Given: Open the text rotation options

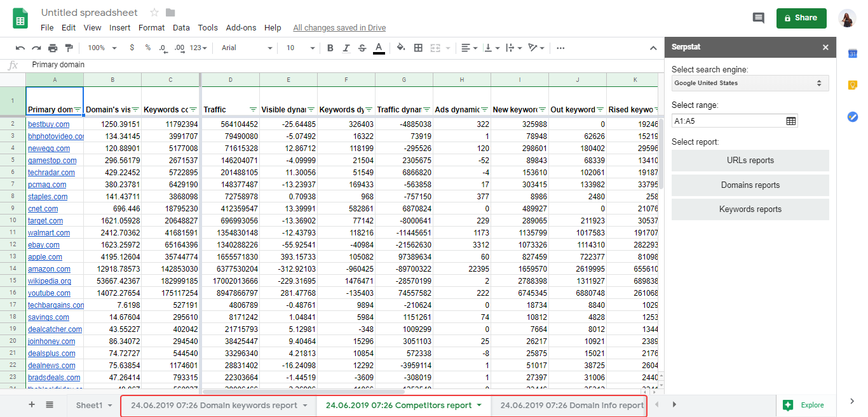Looking at the screenshot, I should coord(536,48).
